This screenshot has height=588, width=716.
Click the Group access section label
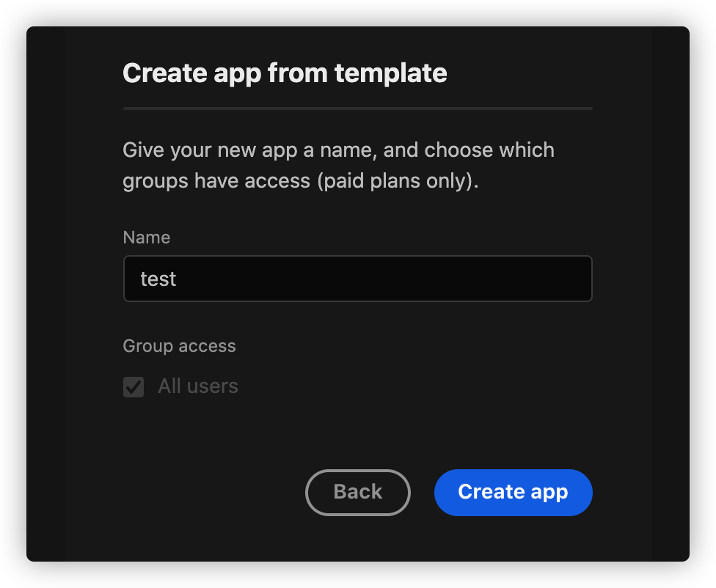click(179, 346)
